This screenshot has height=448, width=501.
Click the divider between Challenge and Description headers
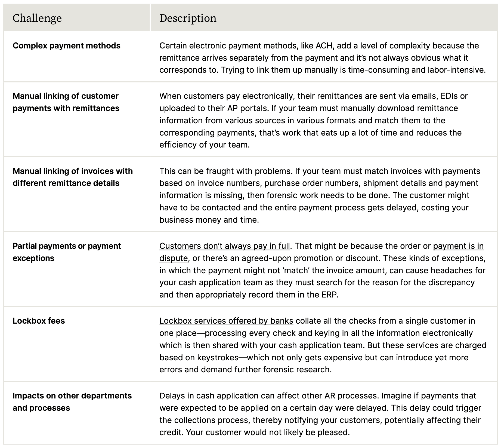click(150, 18)
